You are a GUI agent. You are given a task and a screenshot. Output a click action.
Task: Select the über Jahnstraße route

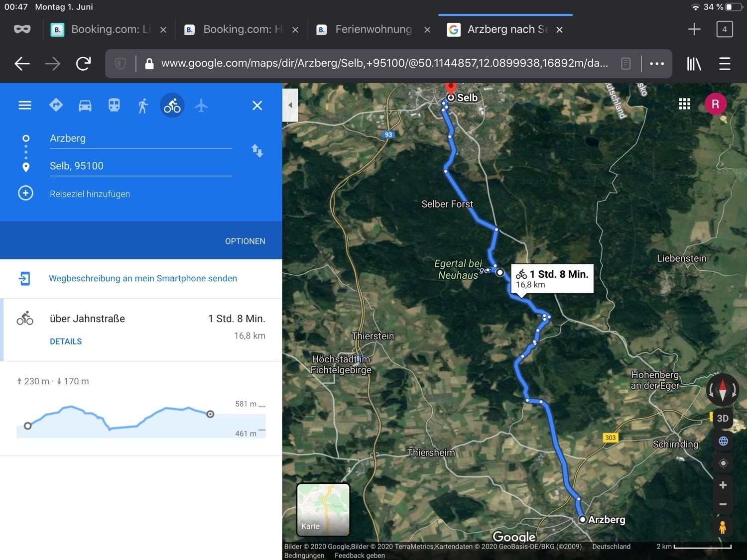141,330
